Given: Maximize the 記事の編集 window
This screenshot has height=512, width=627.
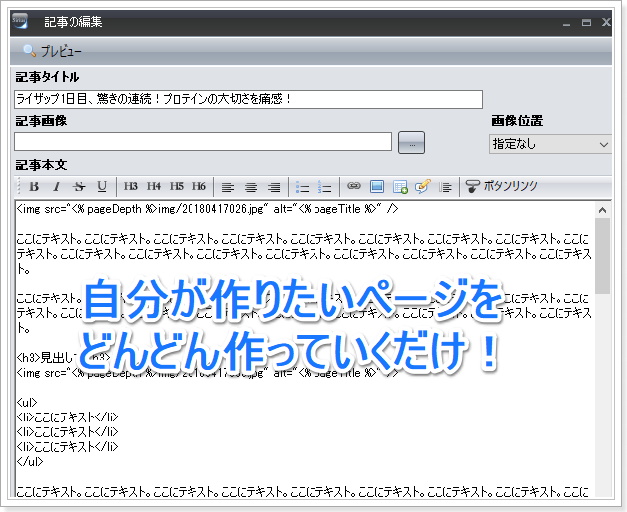Looking at the screenshot, I should tap(586, 22).
